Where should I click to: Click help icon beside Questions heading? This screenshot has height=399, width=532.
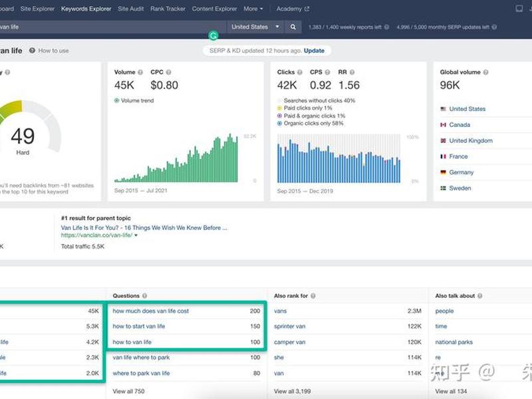point(144,296)
